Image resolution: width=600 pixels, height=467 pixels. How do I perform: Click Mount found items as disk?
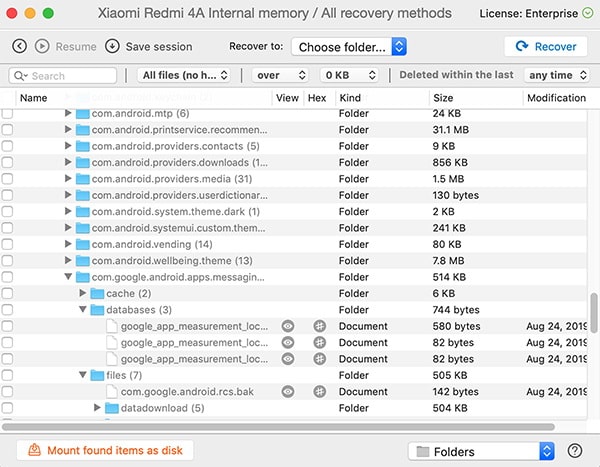point(105,450)
